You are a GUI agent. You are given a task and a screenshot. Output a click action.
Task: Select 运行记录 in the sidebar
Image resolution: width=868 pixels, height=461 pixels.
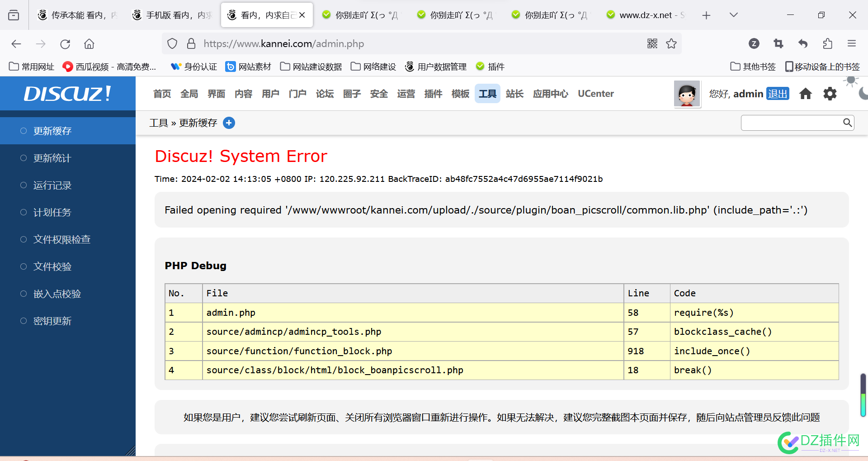tap(68, 185)
